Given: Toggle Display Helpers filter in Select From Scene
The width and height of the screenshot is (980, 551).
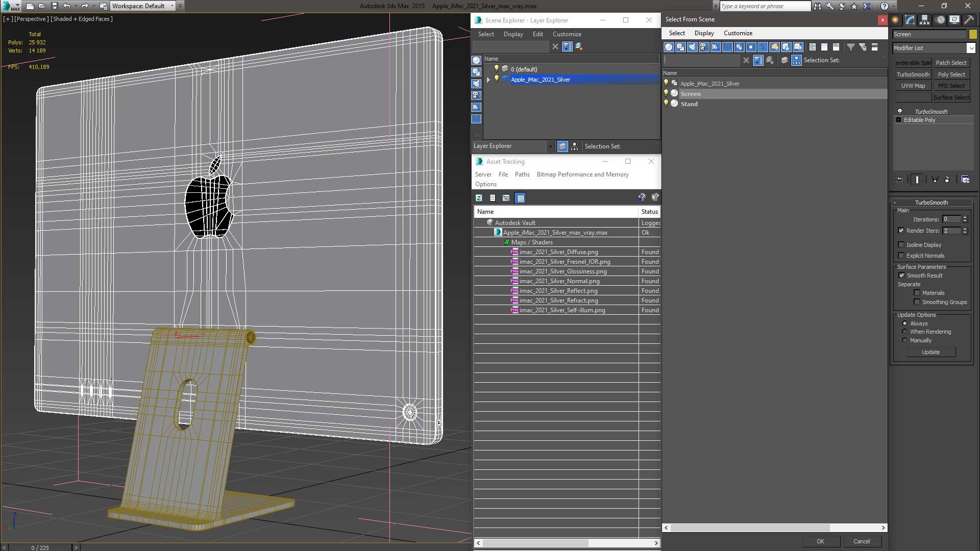Looking at the screenshot, I should click(716, 47).
